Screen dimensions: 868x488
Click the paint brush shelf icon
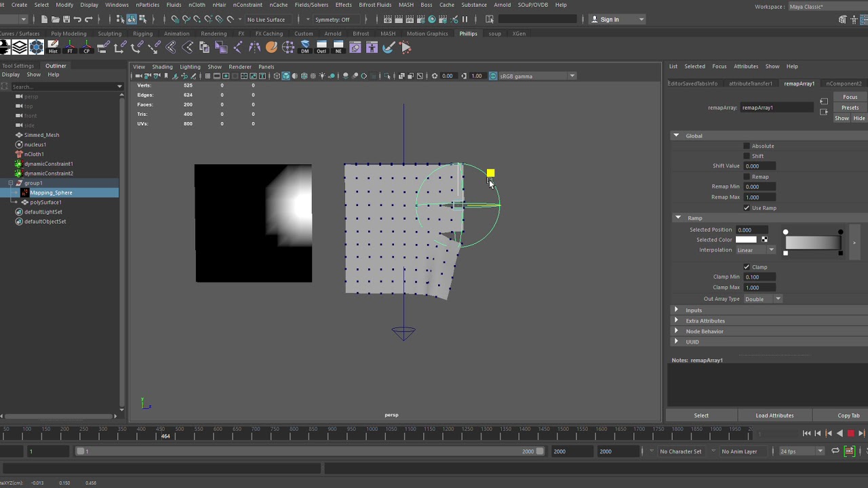point(389,47)
